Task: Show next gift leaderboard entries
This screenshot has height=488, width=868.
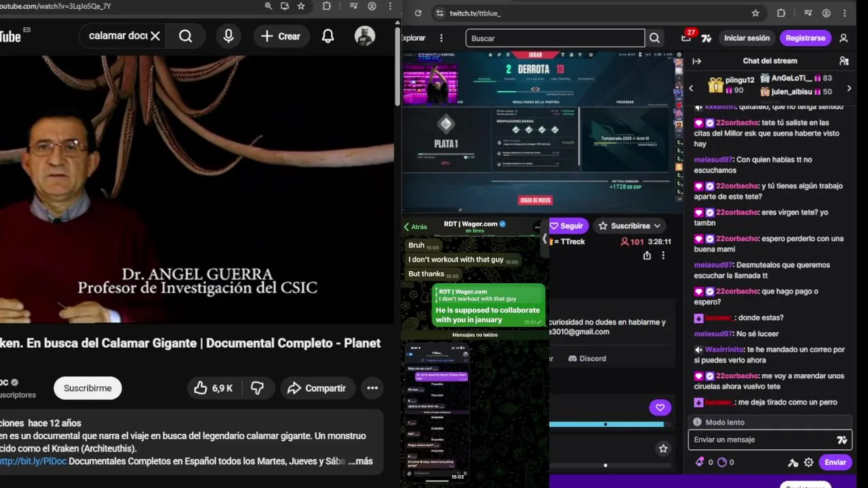Action: [x=848, y=88]
